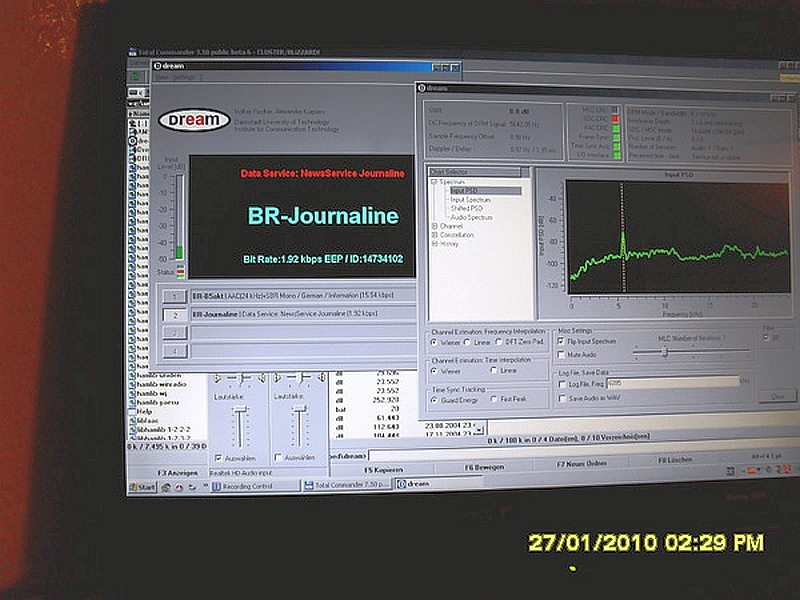Select Input Spectrum chart
Viewport: 800px width, 600px height.
coord(470,200)
